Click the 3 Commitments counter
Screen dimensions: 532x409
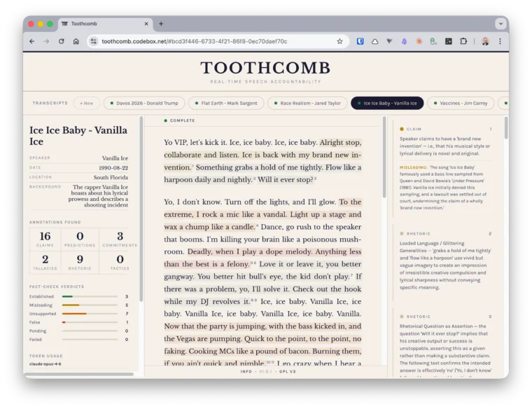tap(120, 240)
